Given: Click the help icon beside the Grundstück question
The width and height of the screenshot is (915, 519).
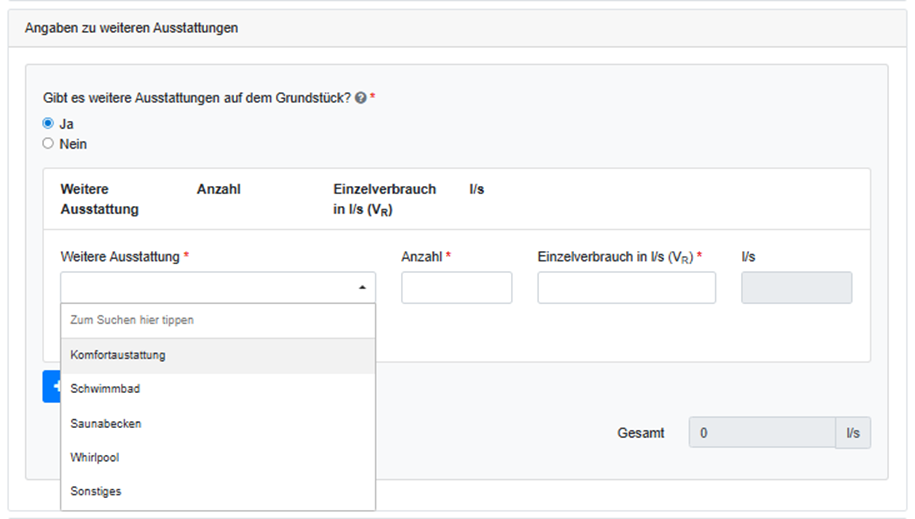Looking at the screenshot, I should point(361,98).
